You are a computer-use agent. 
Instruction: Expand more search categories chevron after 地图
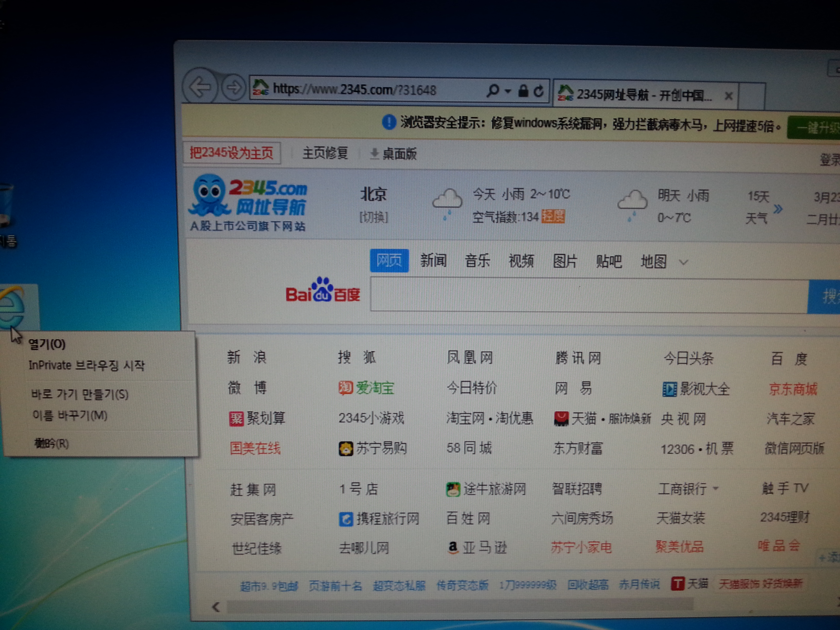click(x=683, y=262)
